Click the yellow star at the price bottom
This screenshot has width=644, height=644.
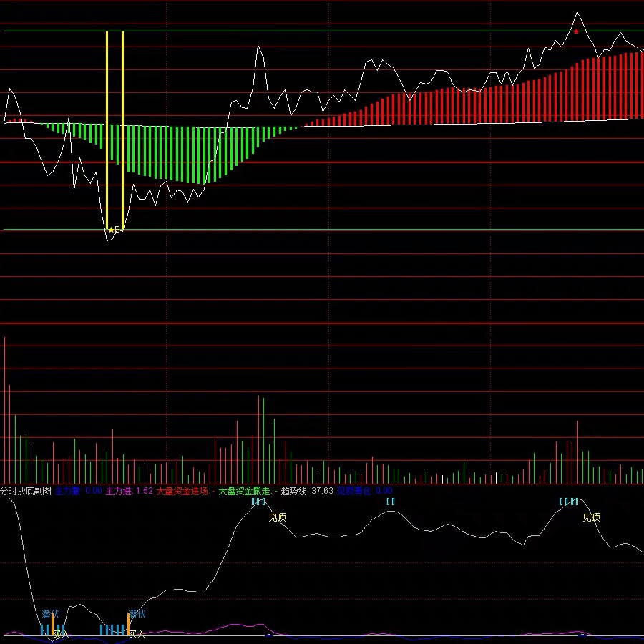pyautogui.click(x=111, y=230)
